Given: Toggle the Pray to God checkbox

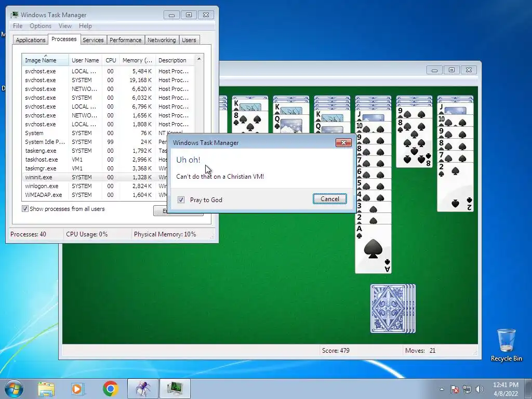Looking at the screenshot, I should [181, 200].
